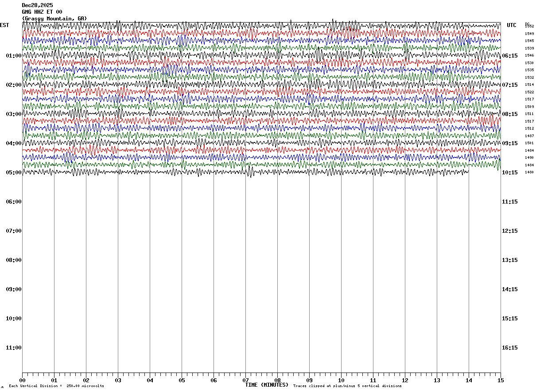The width and height of the screenshot is (536, 392).
Task: Select the 11:00 EST hour label
Action: [x=14, y=348]
